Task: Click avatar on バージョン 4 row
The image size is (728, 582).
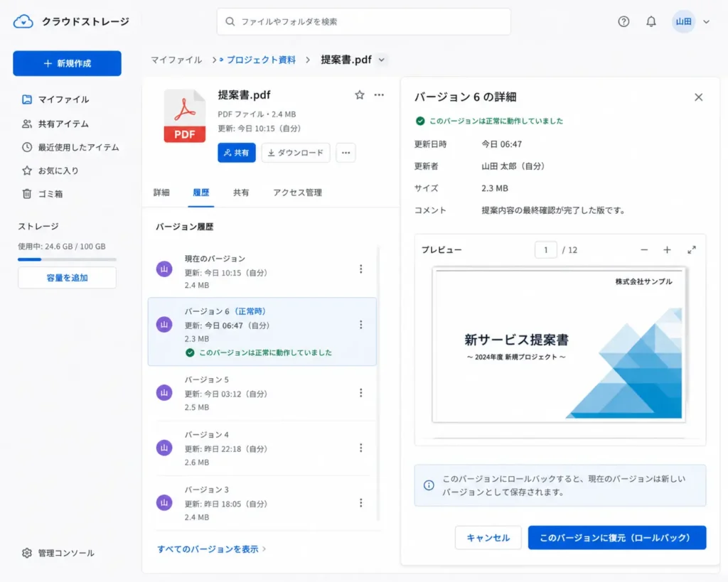Action: click(x=164, y=448)
